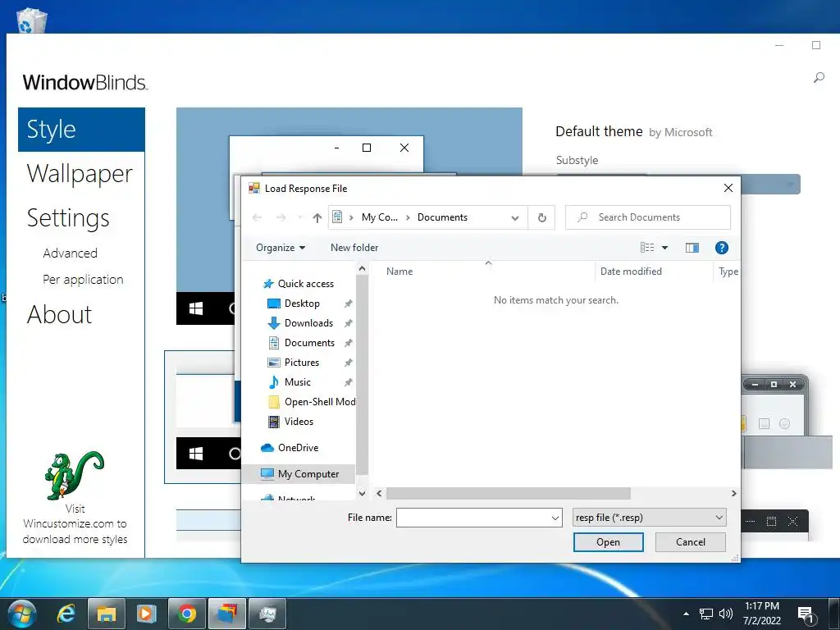840x630 pixels.
Task: Click the horizontal scrollbar thumb
Action: [509, 493]
